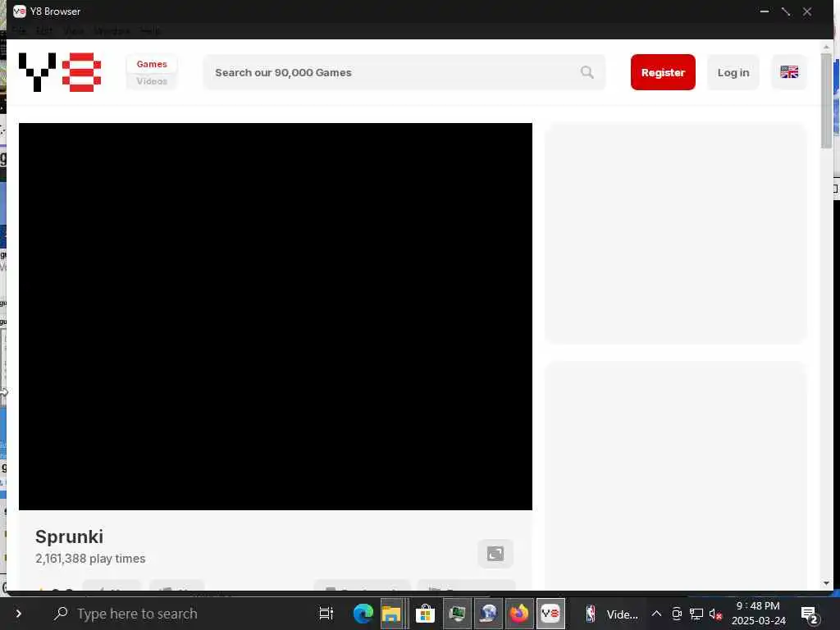Screen dimensions: 840x630
Task: Open the View menu
Action: tap(73, 30)
